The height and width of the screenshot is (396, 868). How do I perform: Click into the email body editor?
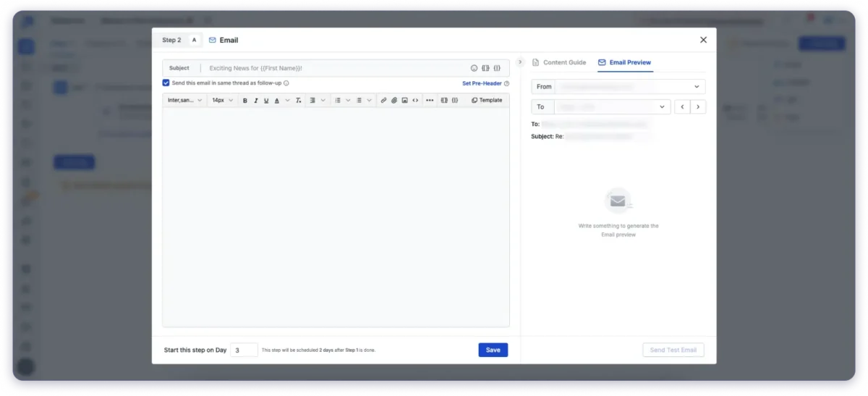[x=336, y=217]
